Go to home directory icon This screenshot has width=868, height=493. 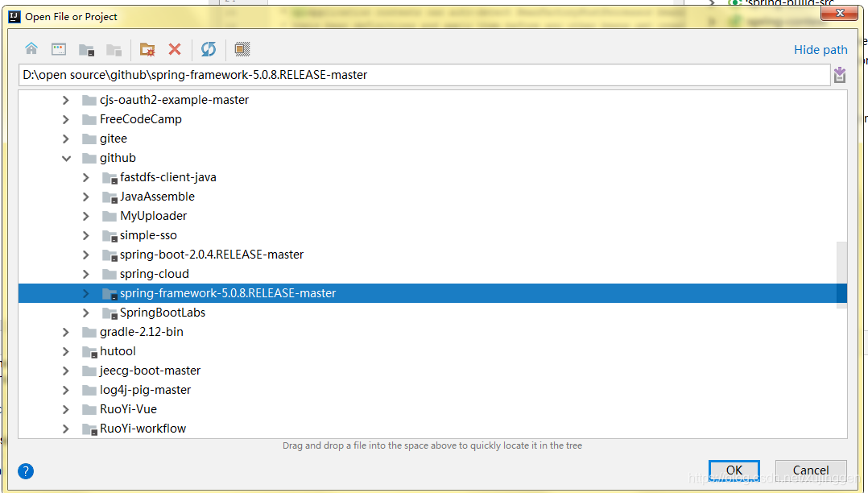click(x=31, y=49)
